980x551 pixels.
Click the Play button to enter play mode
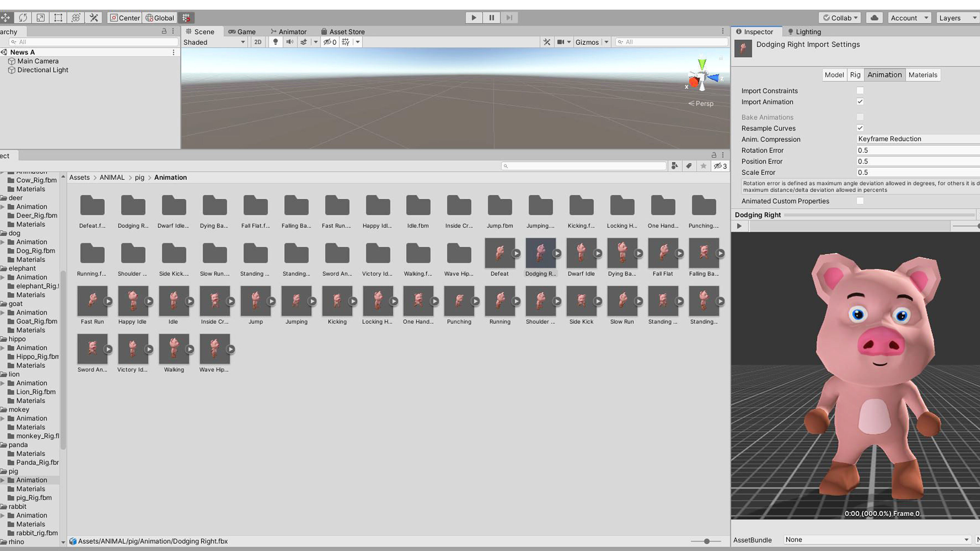[x=474, y=18]
